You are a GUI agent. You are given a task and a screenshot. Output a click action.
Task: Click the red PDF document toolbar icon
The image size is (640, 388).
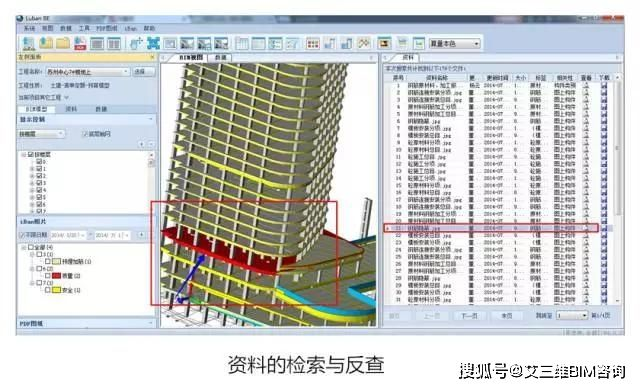(80, 43)
